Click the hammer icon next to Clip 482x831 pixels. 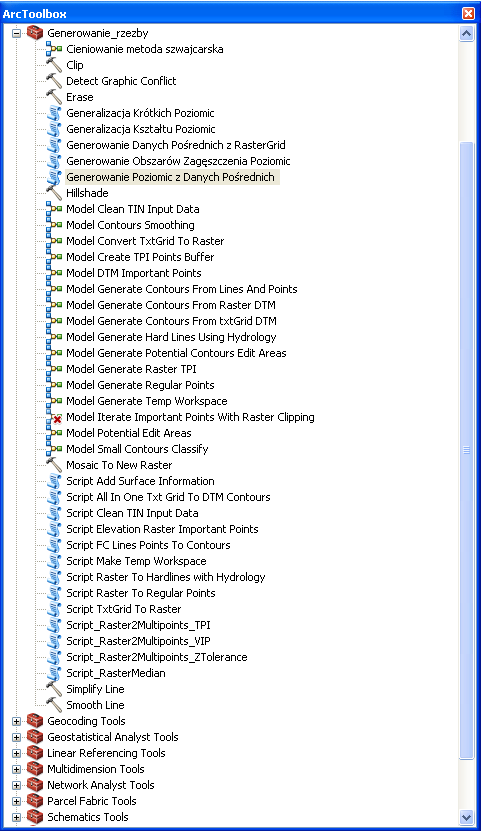coord(54,65)
